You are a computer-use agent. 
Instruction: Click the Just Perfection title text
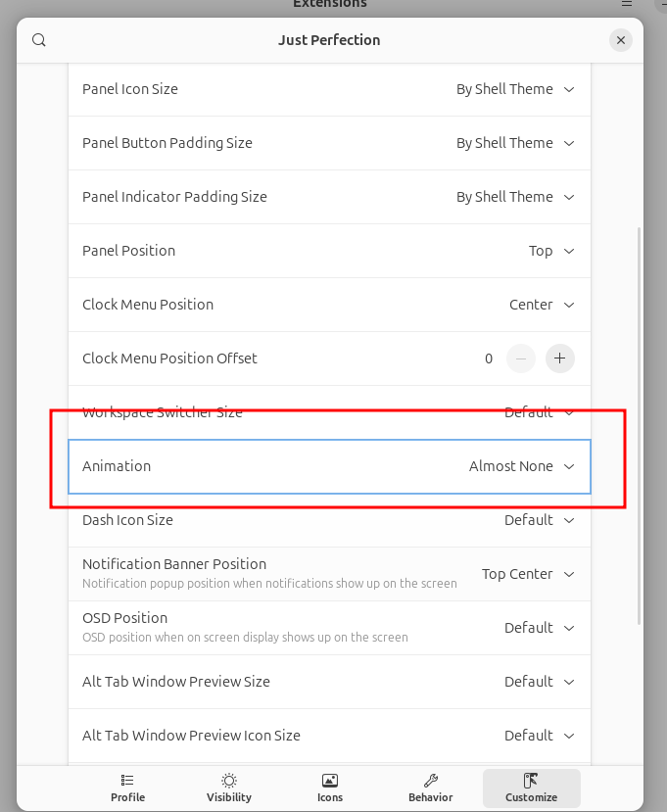pos(329,40)
